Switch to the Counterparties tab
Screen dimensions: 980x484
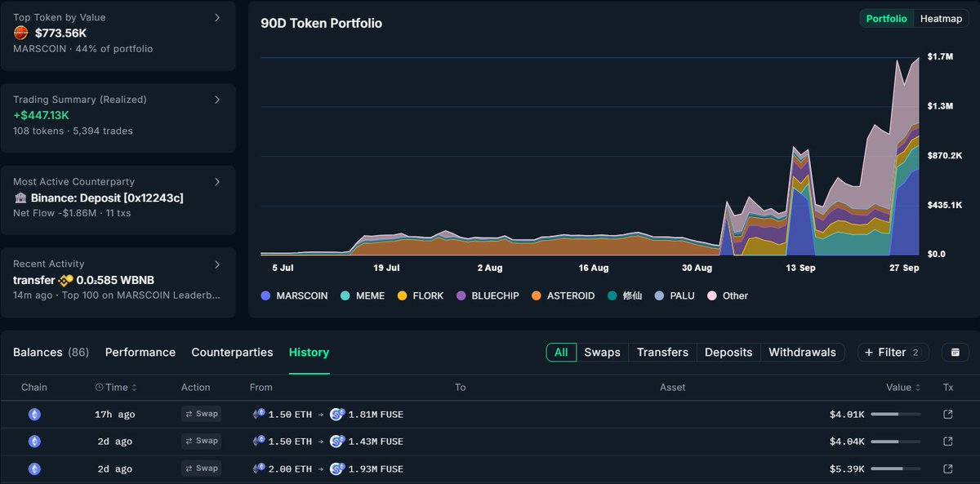tap(232, 353)
